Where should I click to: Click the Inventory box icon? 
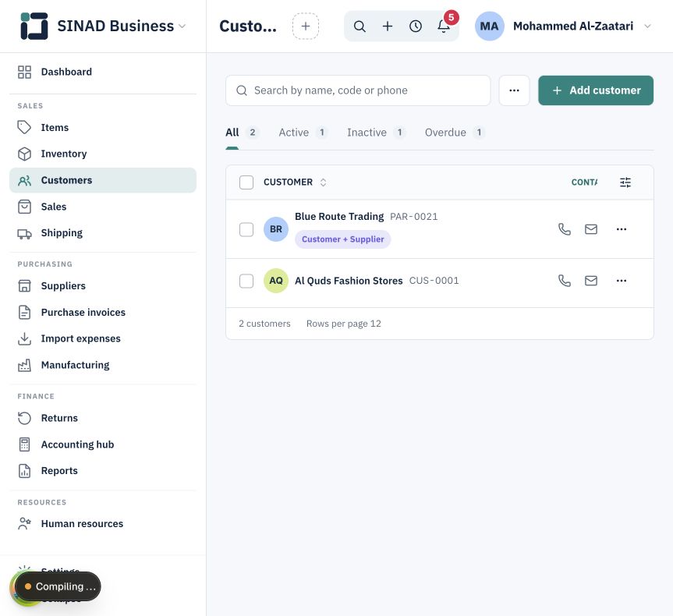(24, 154)
